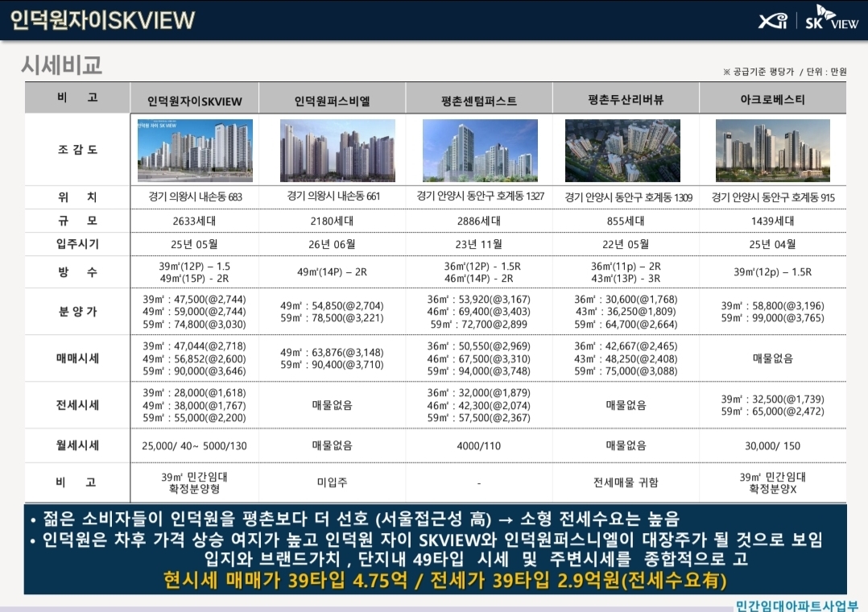868x612 pixels.
Task: Select sale price 59㎡ : 90,400(@3,710)
Action: point(332,365)
